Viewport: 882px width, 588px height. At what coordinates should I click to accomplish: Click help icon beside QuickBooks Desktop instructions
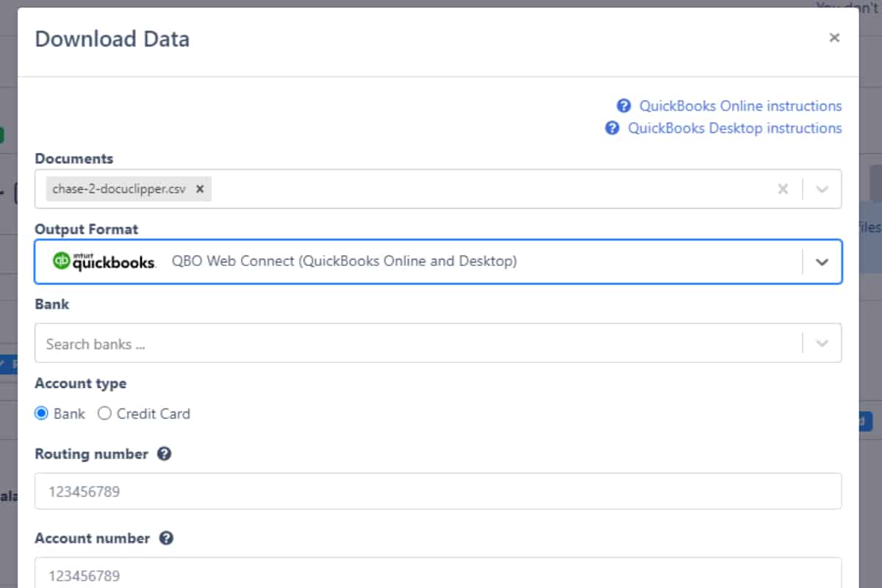pyautogui.click(x=612, y=128)
